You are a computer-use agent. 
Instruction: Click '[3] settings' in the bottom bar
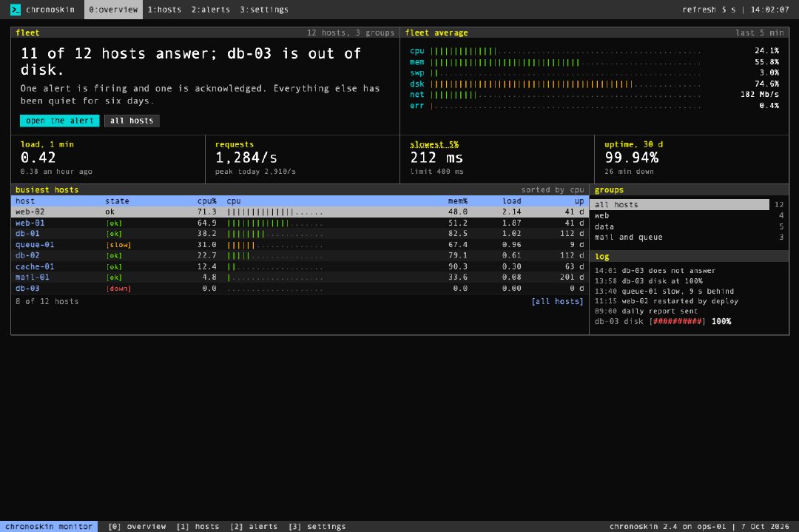coord(317,527)
